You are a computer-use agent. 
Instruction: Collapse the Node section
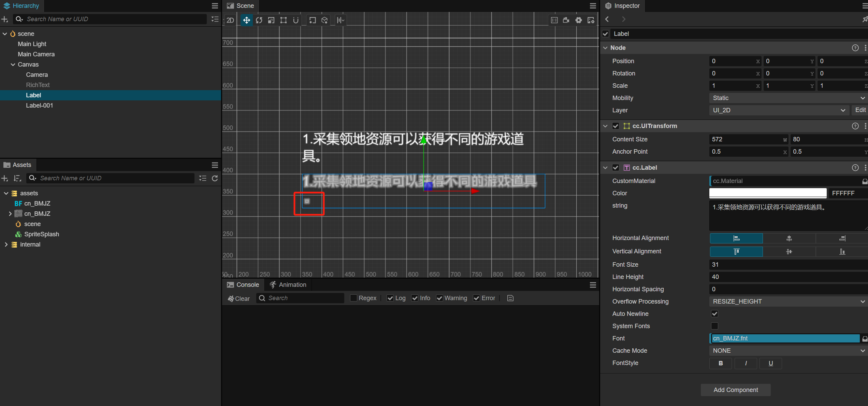pos(605,48)
